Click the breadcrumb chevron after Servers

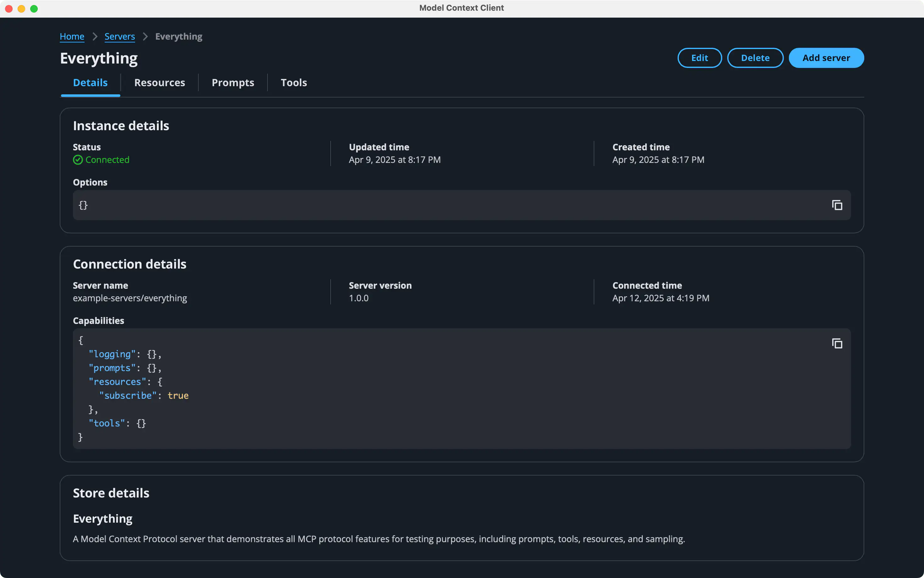145,36
